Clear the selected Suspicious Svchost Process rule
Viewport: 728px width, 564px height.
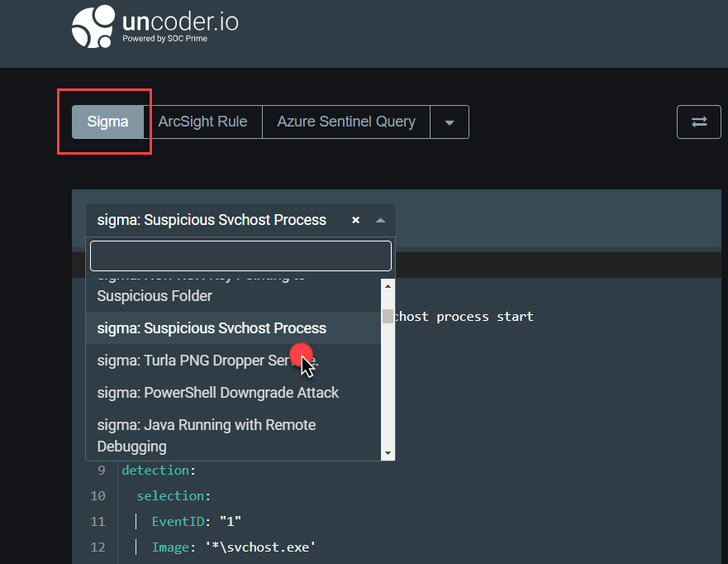point(355,220)
